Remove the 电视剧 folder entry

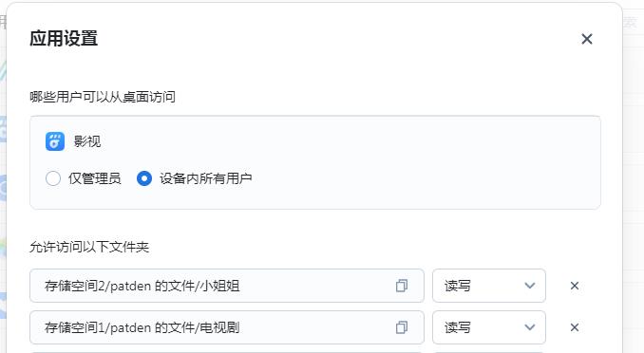(x=575, y=327)
